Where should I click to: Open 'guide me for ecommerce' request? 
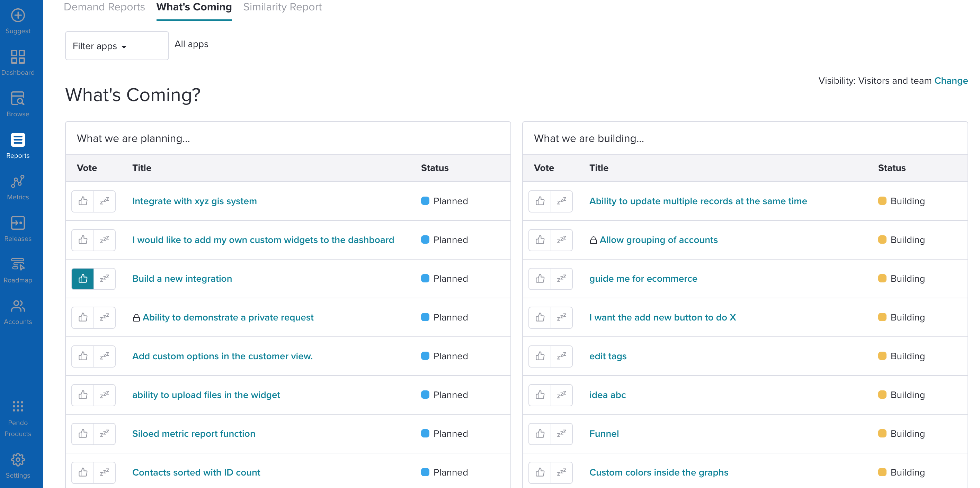pos(643,279)
